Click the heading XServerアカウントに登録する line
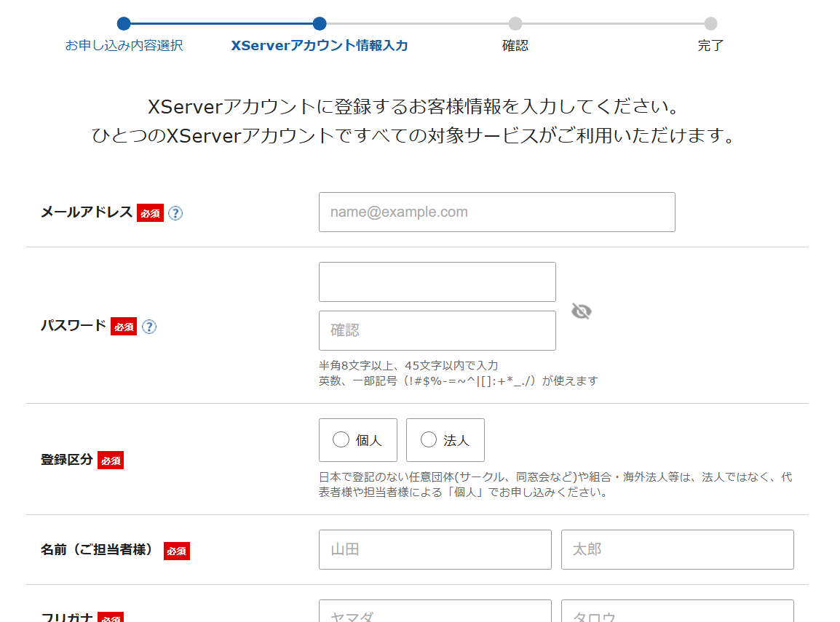Viewport: 840px width, 622px height. click(414, 106)
